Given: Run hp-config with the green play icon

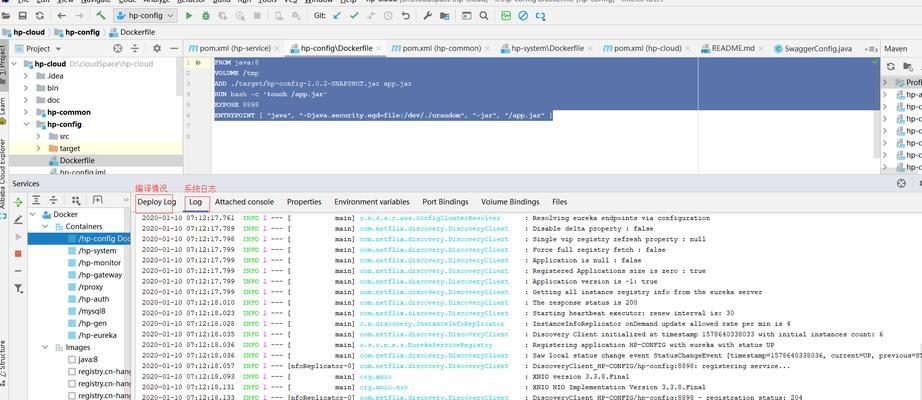Looking at the screenshot, I should [x=189, y=16].
